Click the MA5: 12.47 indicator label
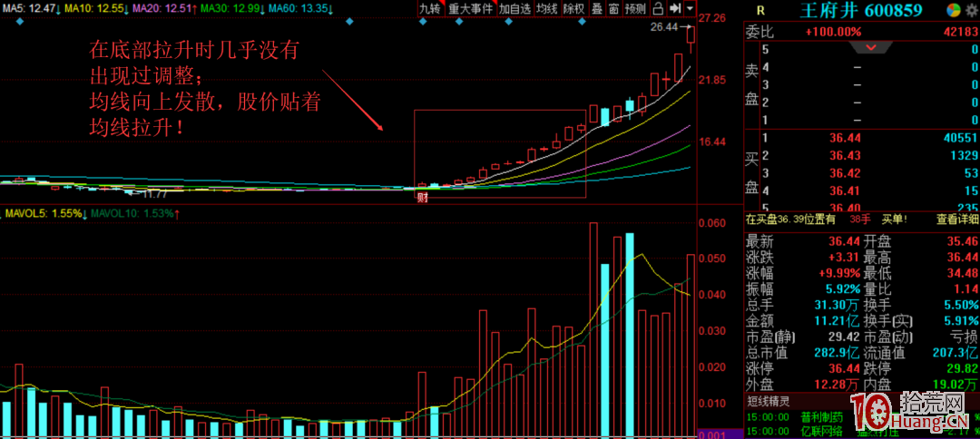Image resolution: width=980 pixels, height=439 pixels. click(30, 8)
